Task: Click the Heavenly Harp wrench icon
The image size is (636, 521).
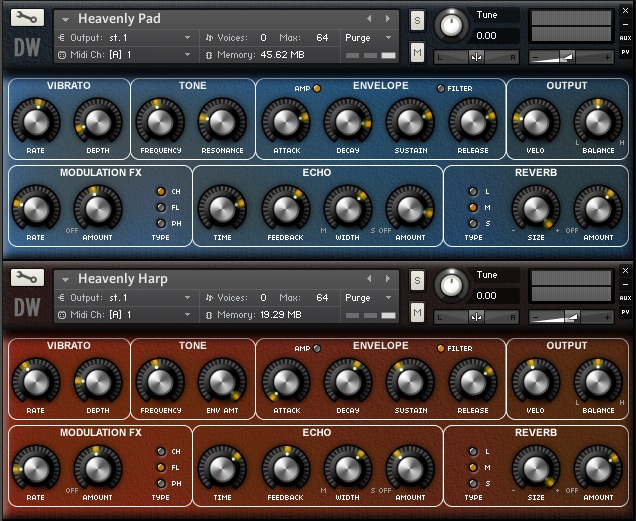Action: tap(27, 277)
